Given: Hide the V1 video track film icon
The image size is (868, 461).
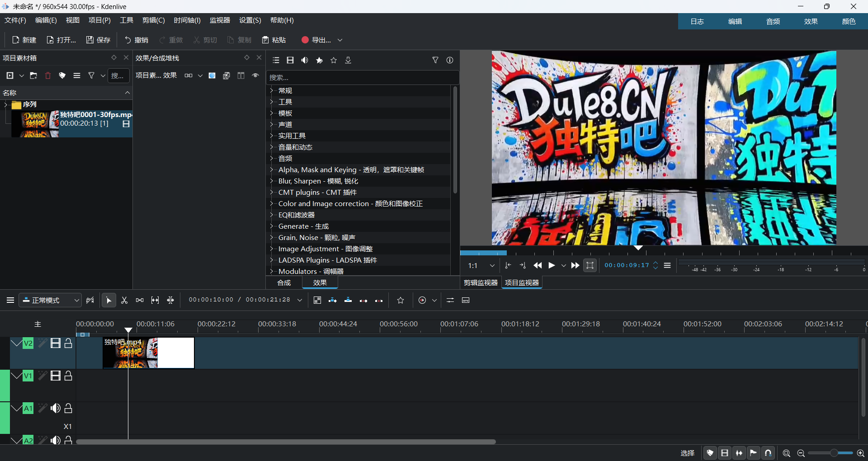Looking at the screenshot, I should pos(56,376).
